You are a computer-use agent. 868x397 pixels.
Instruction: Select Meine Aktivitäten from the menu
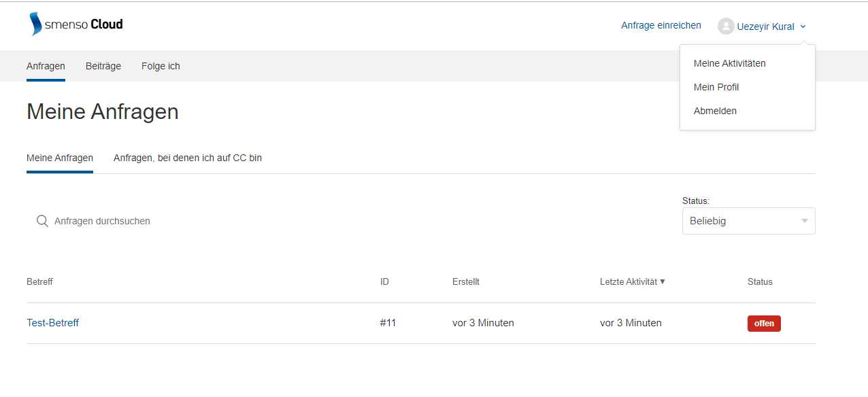pos(729,63)
